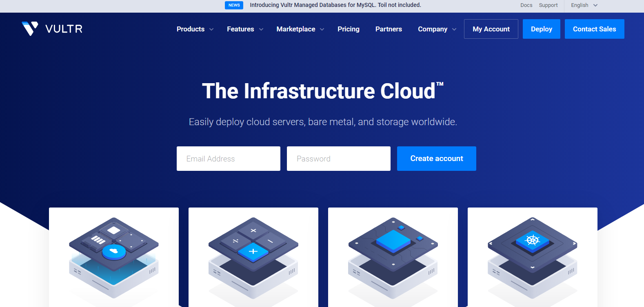Click the Deploy button

(x=542, y=29)
